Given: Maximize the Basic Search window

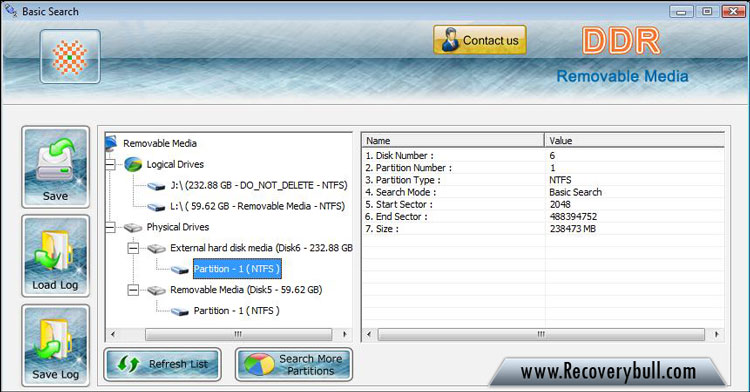Looking at the screenshot, I should coord(707,11).
